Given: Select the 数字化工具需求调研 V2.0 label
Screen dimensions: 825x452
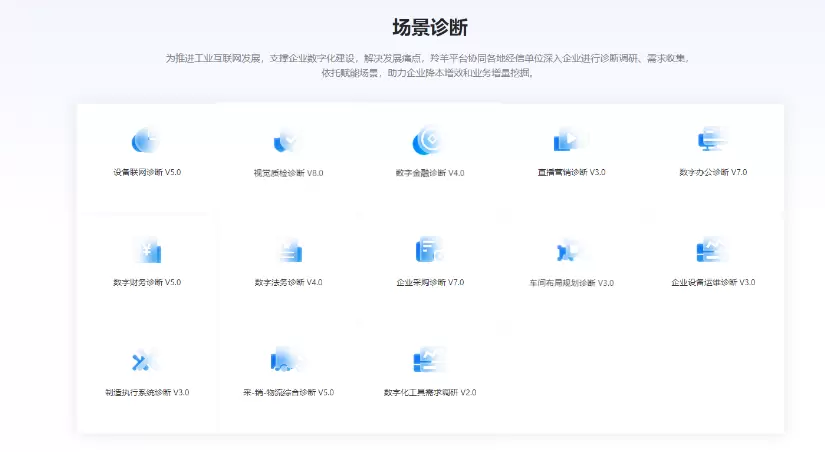Looking at the screenshot, I should click(x=429, y=392).
